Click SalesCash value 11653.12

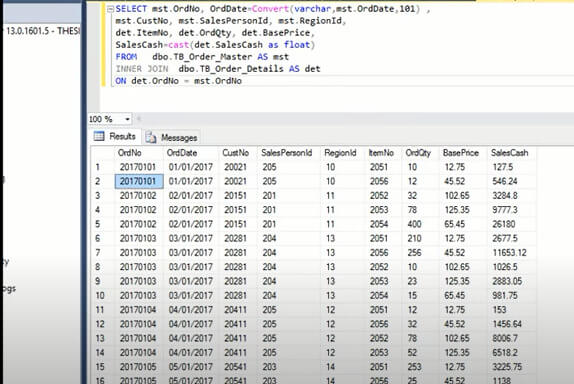(509, 253)
